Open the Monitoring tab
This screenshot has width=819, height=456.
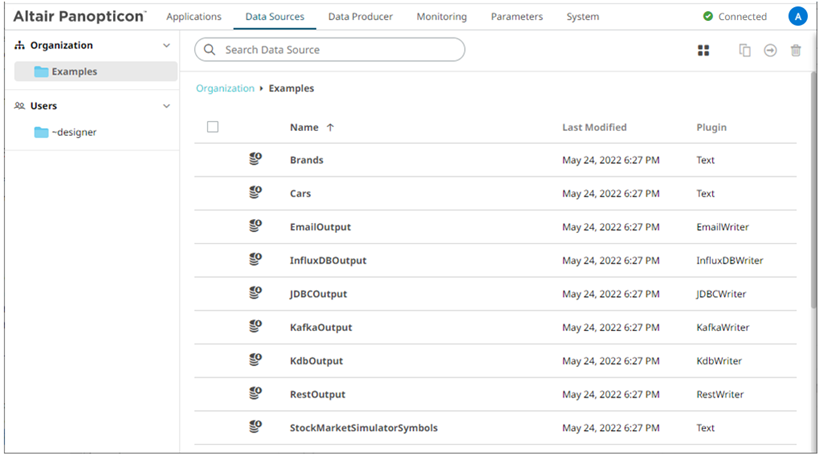point(441,17)
